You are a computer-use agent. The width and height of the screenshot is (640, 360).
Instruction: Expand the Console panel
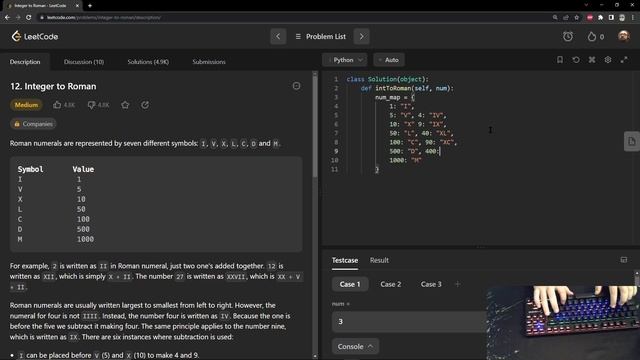355,347
